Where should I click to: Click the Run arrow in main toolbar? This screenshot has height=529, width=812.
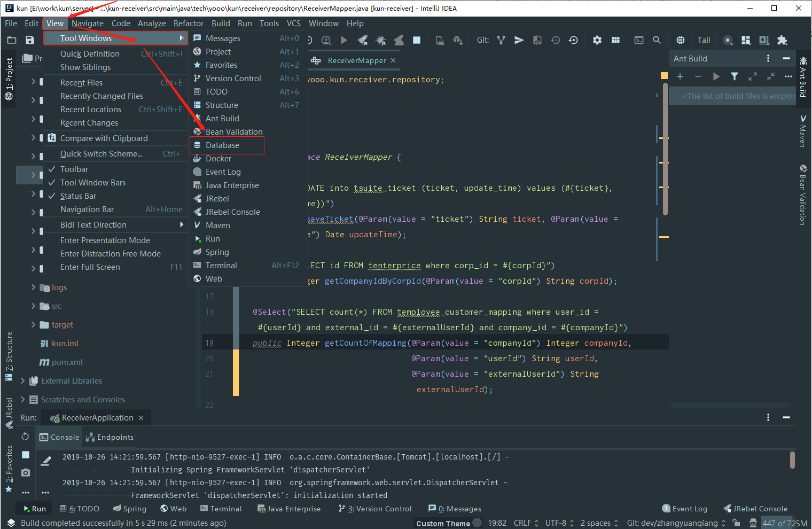point(344,40)
